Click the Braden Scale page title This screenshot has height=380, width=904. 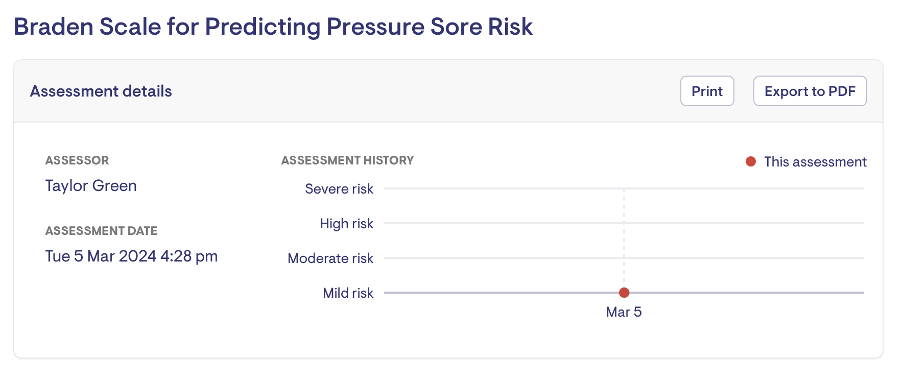click(x=273, y=27)
